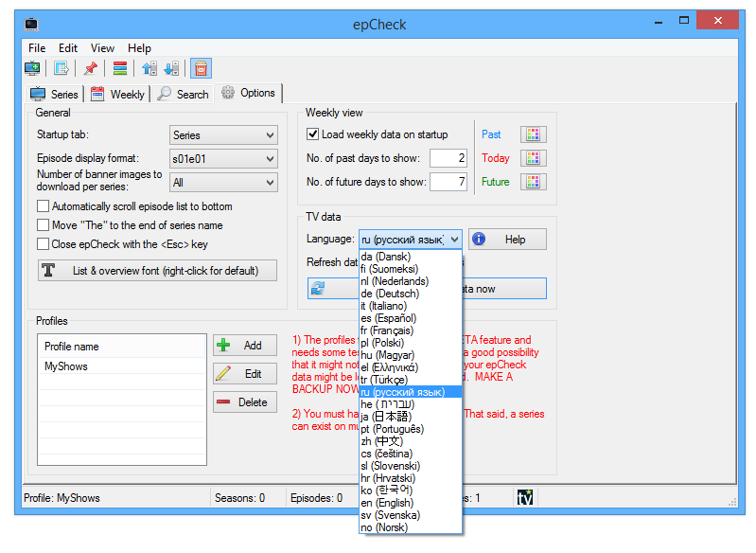This screenshot has width=756, height=553.
Task: Click the scroll-to-bottom down arrow icon
Action: point(171,68)
